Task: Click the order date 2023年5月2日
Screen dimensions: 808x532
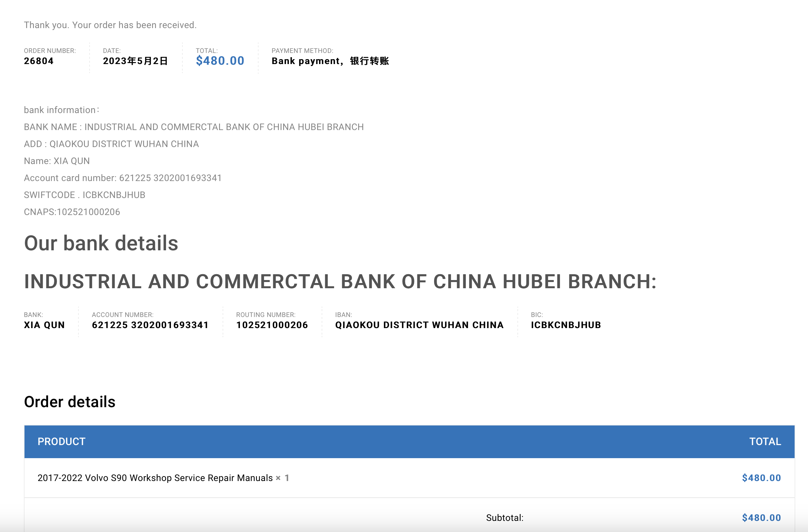Action: [x=135, y=61]
